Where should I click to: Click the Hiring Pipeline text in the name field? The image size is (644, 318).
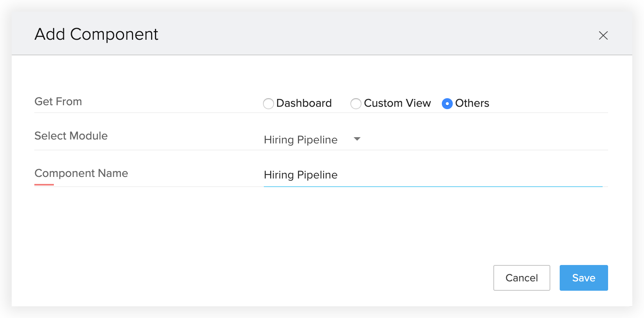point(301,175)
